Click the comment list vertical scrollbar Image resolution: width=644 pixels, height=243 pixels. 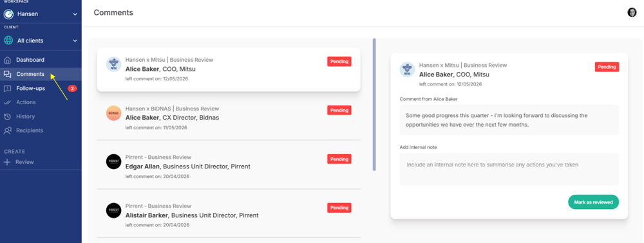pos(374,105)
